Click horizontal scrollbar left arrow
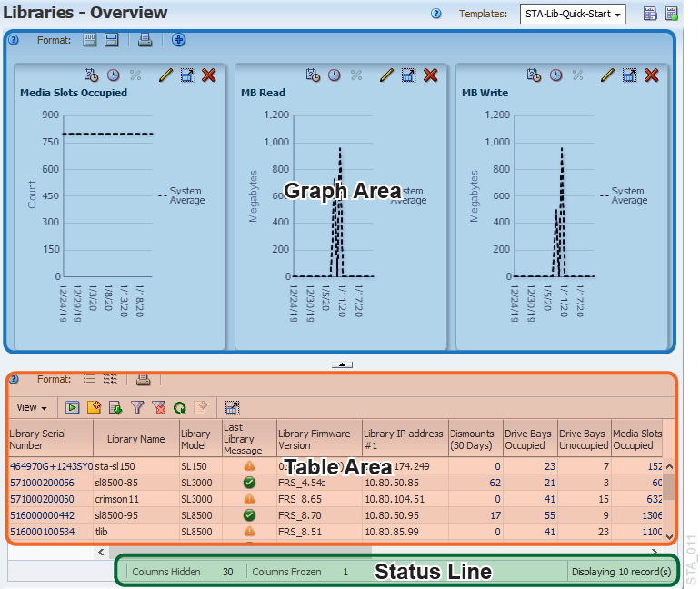Viewport: 700px width, 589px height. tap(101, 553)
